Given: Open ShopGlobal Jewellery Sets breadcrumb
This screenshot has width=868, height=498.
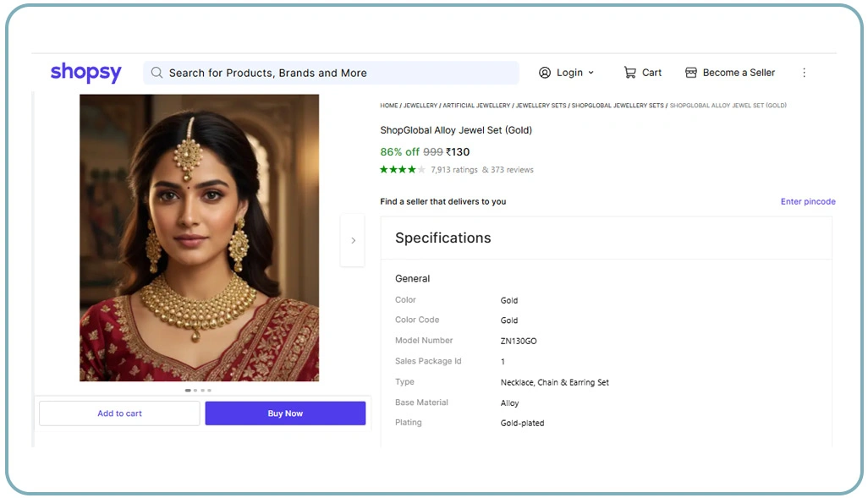Looking at the screenshot, I should 618,106.
